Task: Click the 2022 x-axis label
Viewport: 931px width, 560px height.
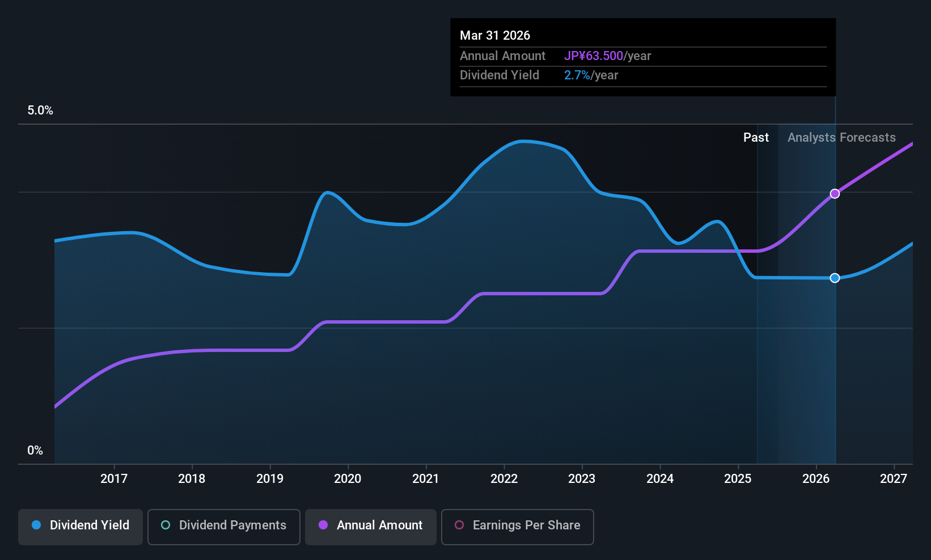Action: pyautogui.click(x=504, y=478)
